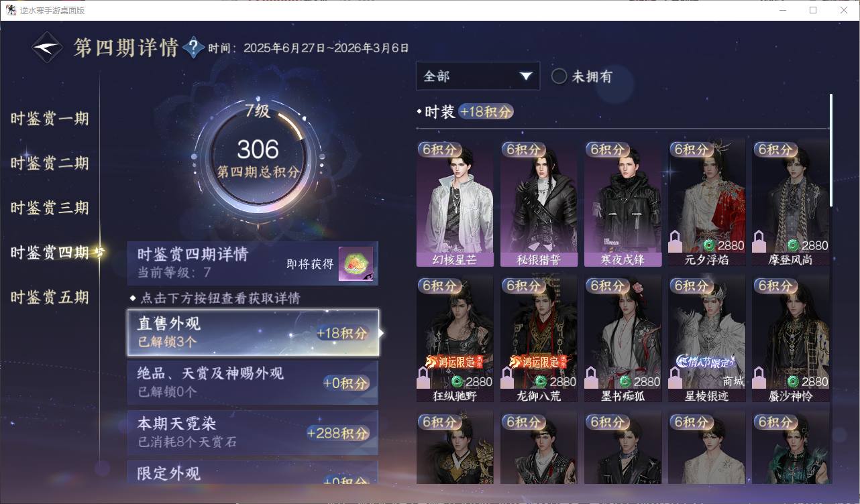Viewport: 860px width, 504px height.
Task: Open 本期天霓染 points entry
Action: tap(253, 432)
